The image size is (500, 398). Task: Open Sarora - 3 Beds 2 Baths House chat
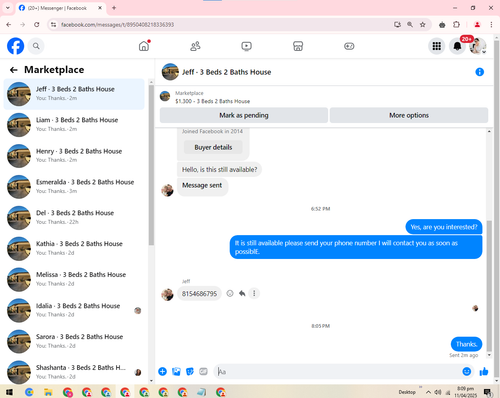pos(74,341)
